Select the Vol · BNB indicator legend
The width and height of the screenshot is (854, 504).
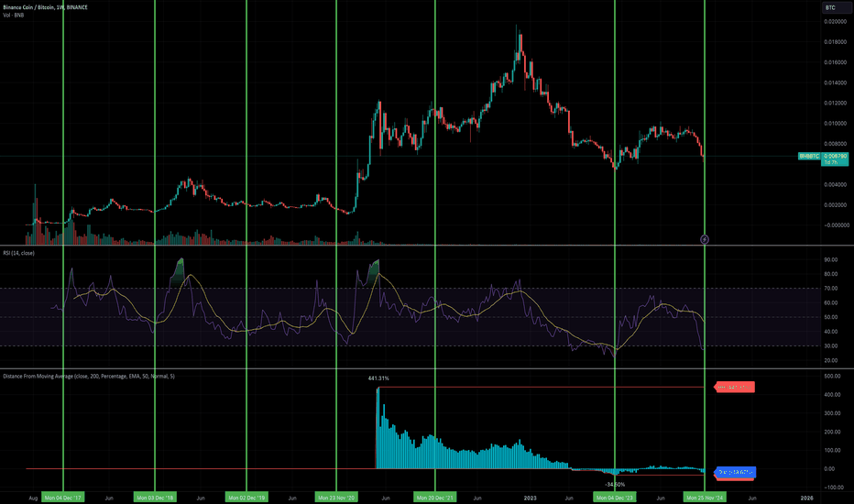click(14, 16)
